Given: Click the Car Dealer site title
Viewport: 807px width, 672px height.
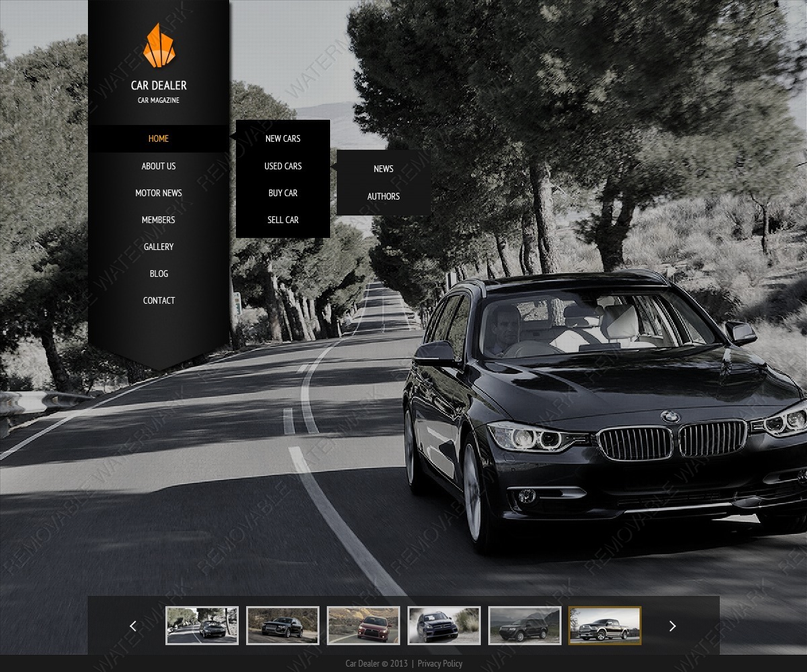Looking at the screenshot, I should tap(159, 85).
